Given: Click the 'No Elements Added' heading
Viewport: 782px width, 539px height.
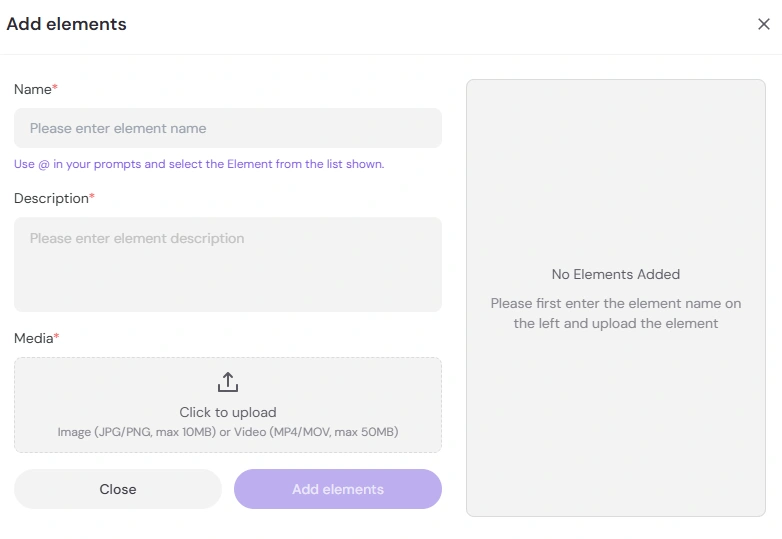Looking at the screenshot, I should 616,274.
